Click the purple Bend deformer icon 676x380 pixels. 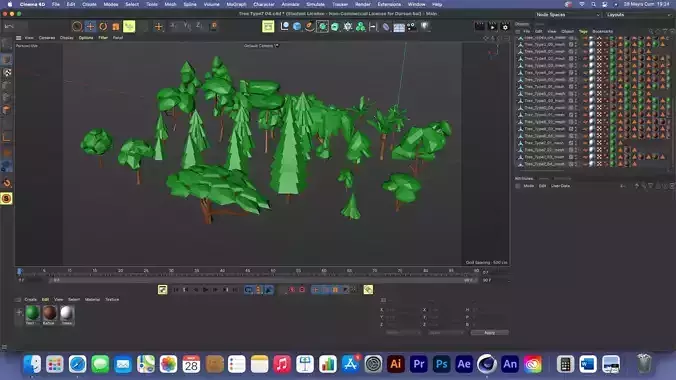pos(386,26)
